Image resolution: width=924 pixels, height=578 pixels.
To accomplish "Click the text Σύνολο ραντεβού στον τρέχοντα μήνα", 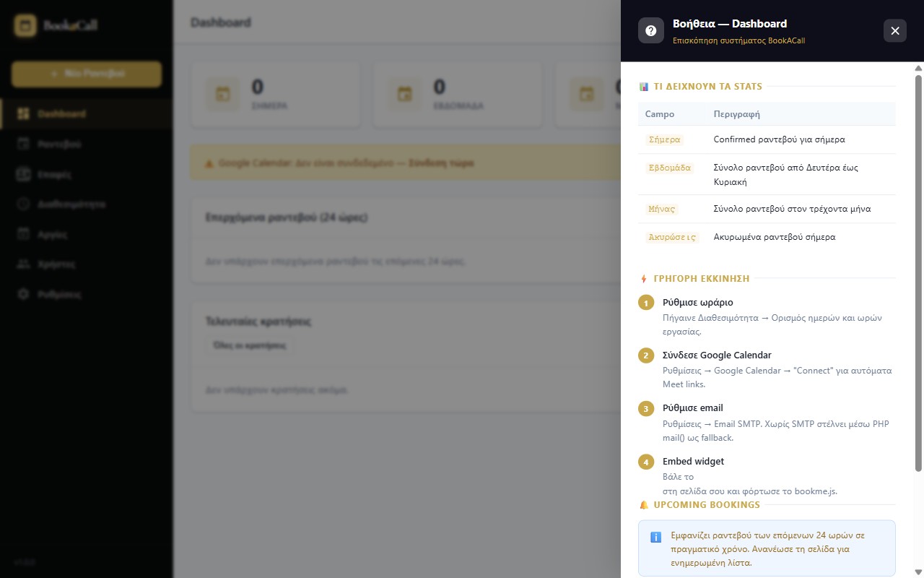I will [792, 209].
